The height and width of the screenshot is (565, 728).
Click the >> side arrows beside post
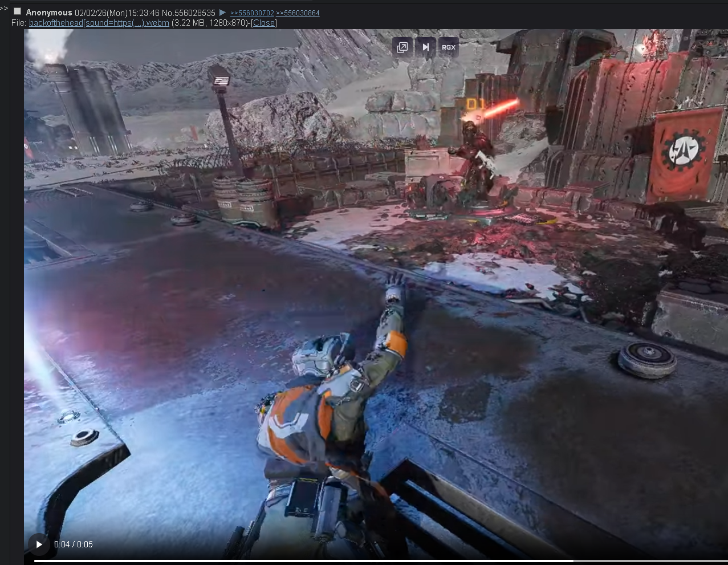[4, 9]
